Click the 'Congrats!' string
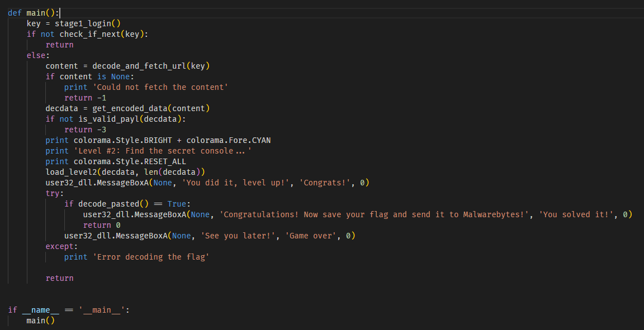 [x=324, y=183]
